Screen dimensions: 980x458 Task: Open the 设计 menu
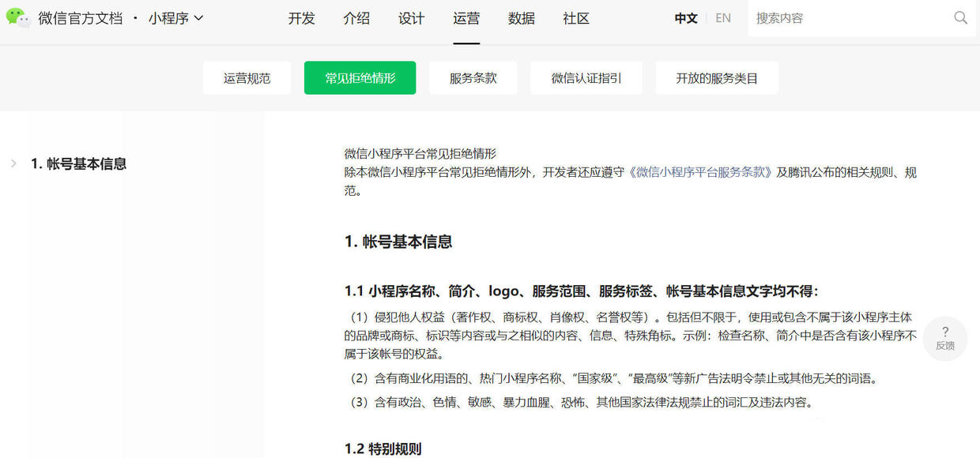click(x=412, y=18)
